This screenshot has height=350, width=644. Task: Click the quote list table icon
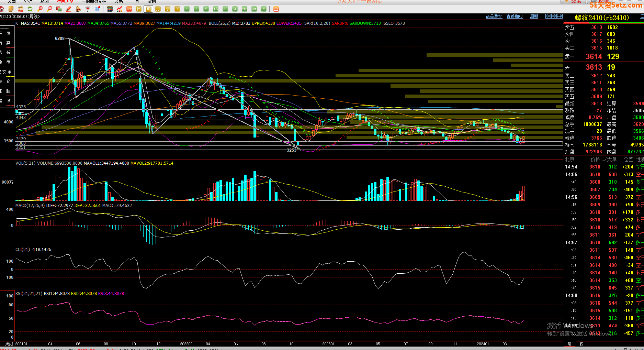(x=110, y=9)
